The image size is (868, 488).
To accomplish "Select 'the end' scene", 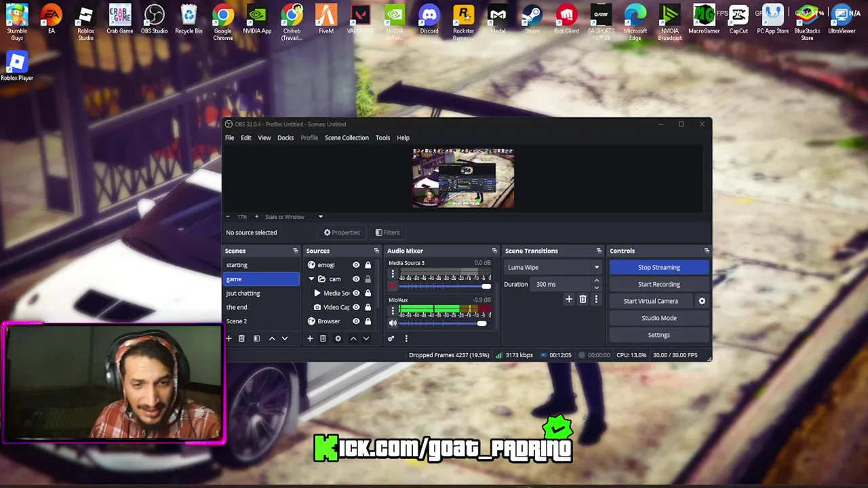I will pos(261,307).
